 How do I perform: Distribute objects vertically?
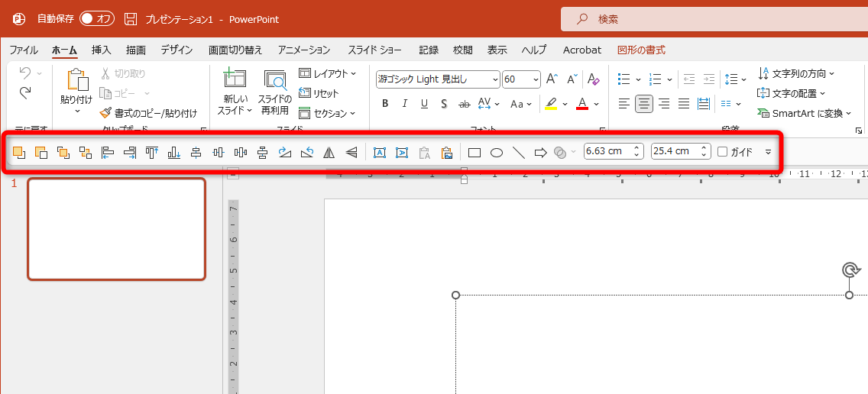(x=262, y=152)
